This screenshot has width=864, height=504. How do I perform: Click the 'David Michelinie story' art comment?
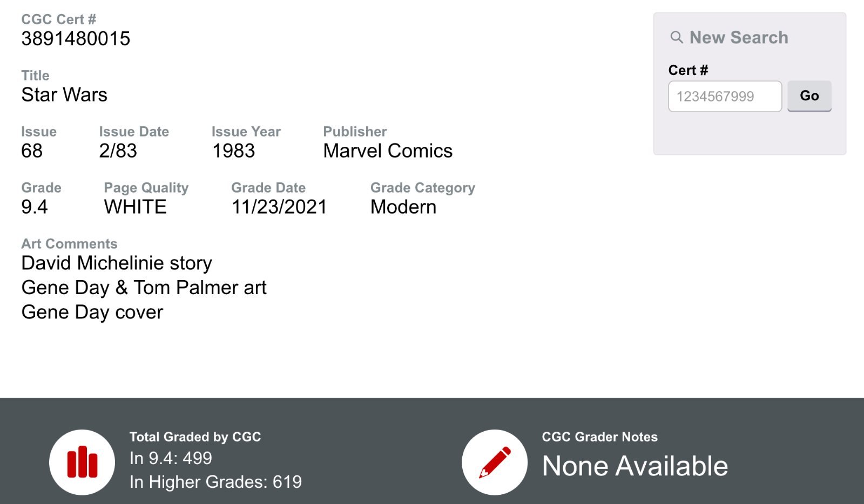[x=117, y=263]
